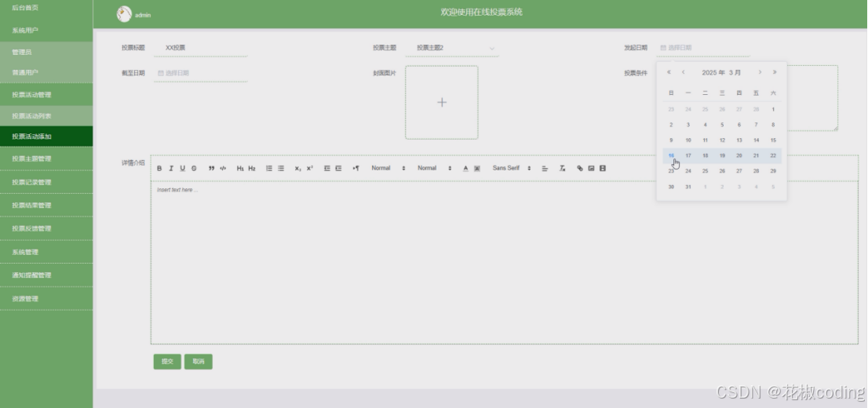Viewport: 868px width, 408px height.
Task: Open the Sans Serif font dropdown
Action: (x=512, y=168)
